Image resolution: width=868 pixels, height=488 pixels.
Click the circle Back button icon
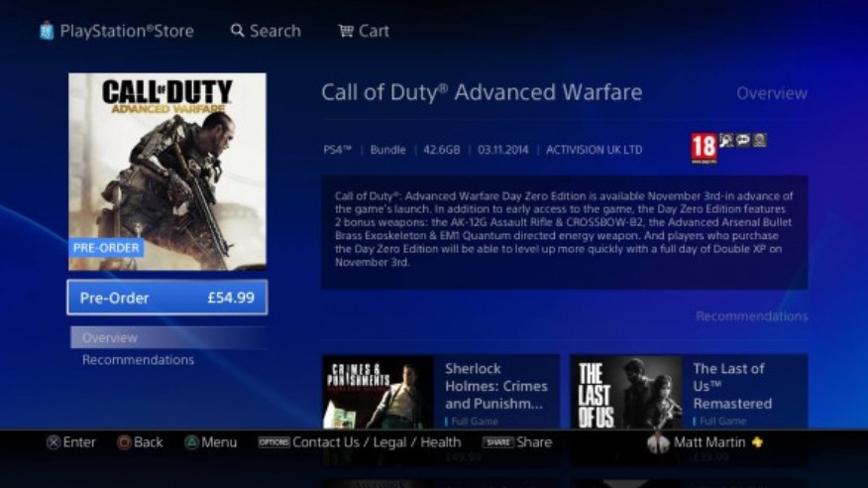point(124,442)
